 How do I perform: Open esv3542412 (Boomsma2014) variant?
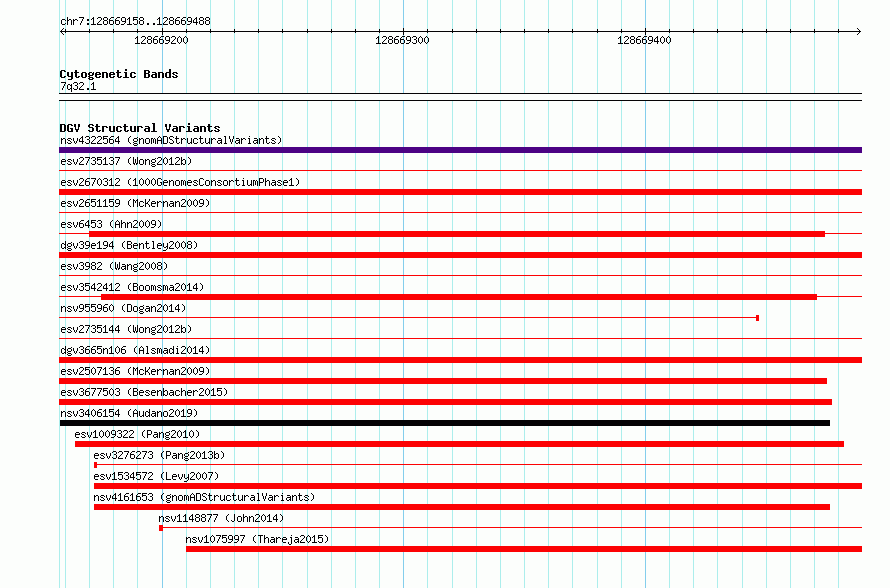(x=132, y=287)
